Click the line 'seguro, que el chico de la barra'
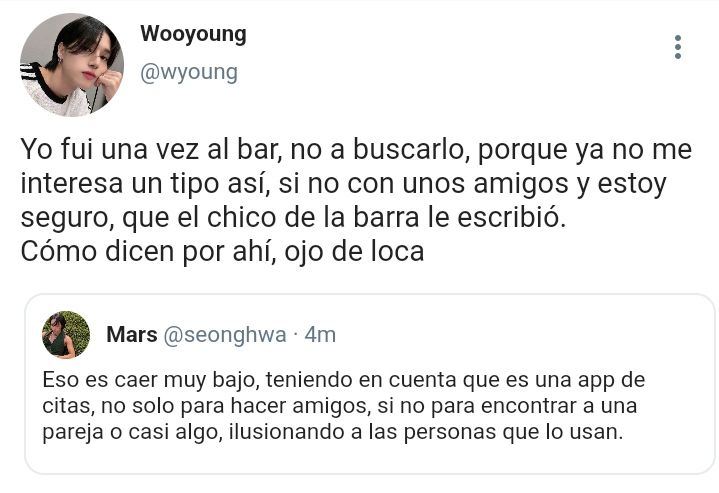The width and height of the screenshot is (719, 493). [x=293, y=218]
